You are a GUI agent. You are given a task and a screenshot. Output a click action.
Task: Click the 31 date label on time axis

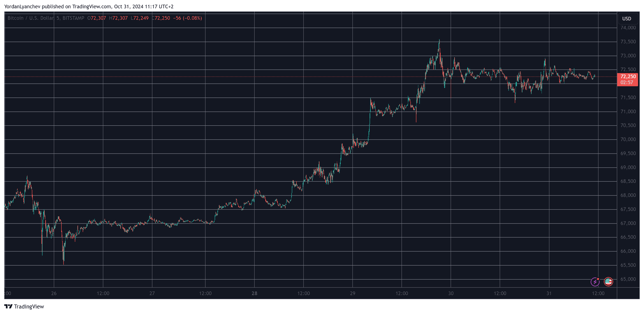pyautogui.click(x=549, y=293)
